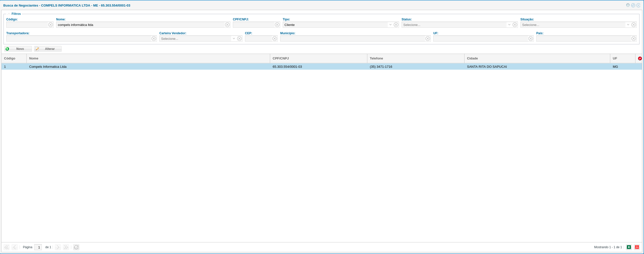The image size is (644, 254).
Task: Focus the Nome input field
Action: click(x=140, y=25)
